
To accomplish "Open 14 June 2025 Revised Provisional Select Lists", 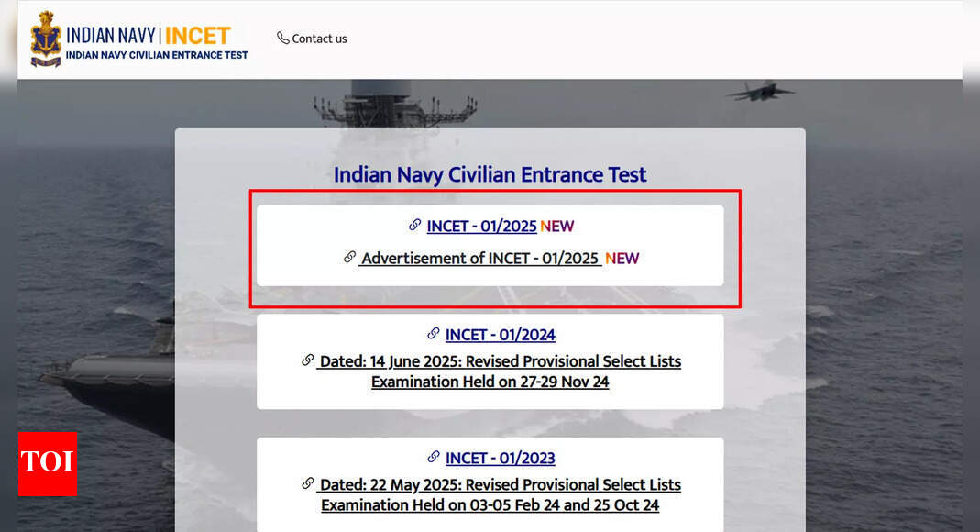I will (x=499, y=371).
